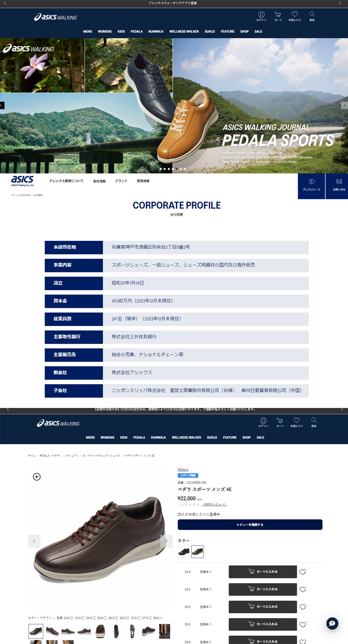
Task: Open WELLNESS WALKER menu in top header
Action: click(x=184, y=31)
